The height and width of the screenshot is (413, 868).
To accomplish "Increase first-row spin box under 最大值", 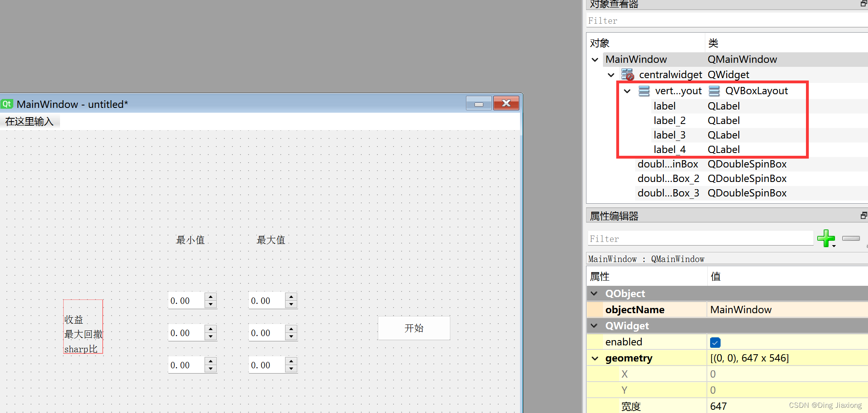I will (x=291, y=297).
